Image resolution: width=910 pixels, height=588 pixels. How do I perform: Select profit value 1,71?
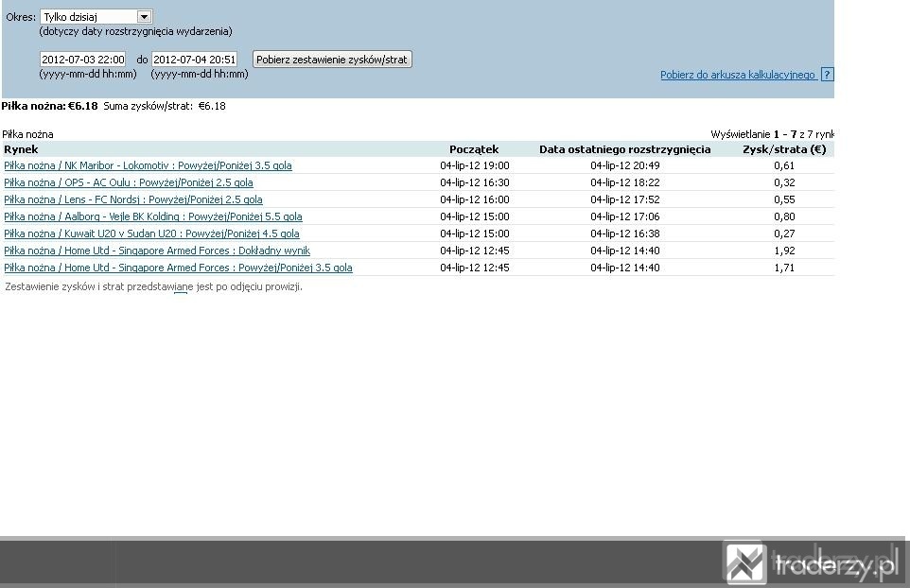tap(784, 268)
